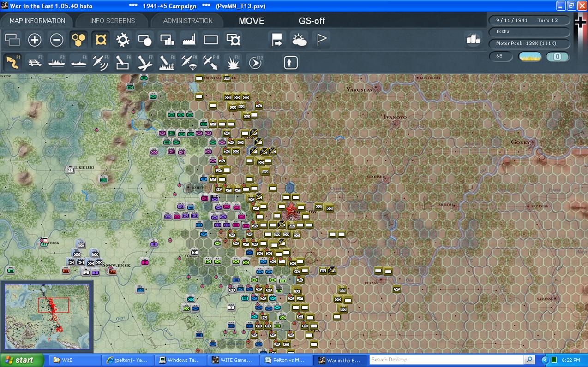Click the teal 0 counter pill
This screenshot has width=588, height=367.
(558, 57)
